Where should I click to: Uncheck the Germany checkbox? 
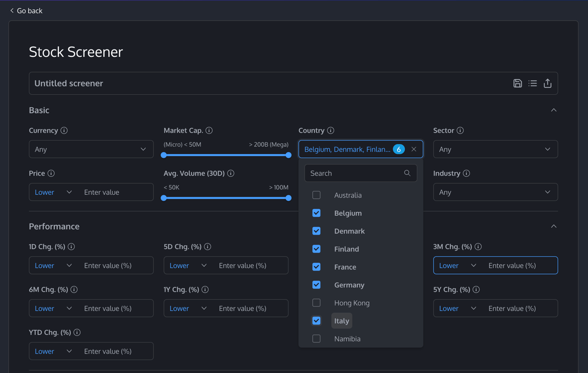tap(317, 285)
